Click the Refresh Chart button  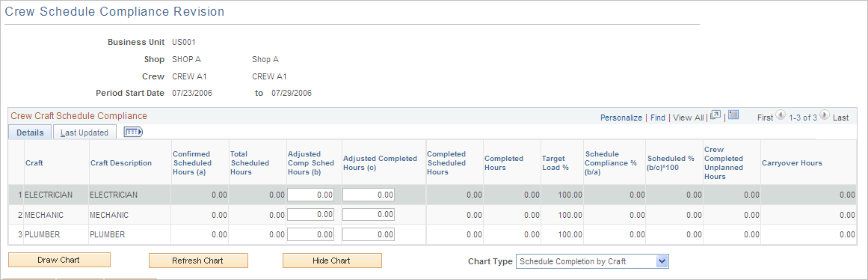198,261
